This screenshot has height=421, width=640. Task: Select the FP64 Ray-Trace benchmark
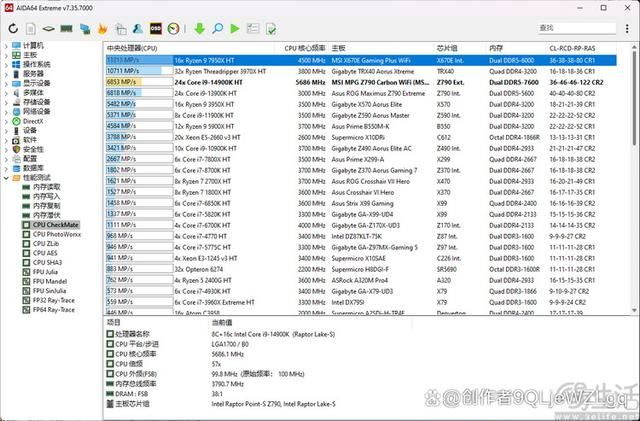click(53, 310)
